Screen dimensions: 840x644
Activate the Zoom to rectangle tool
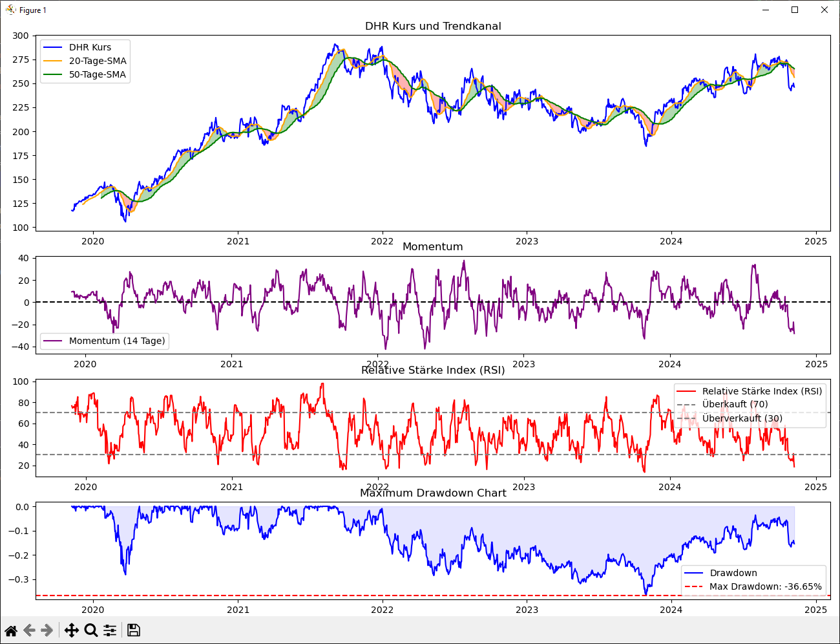pos(91,630)
